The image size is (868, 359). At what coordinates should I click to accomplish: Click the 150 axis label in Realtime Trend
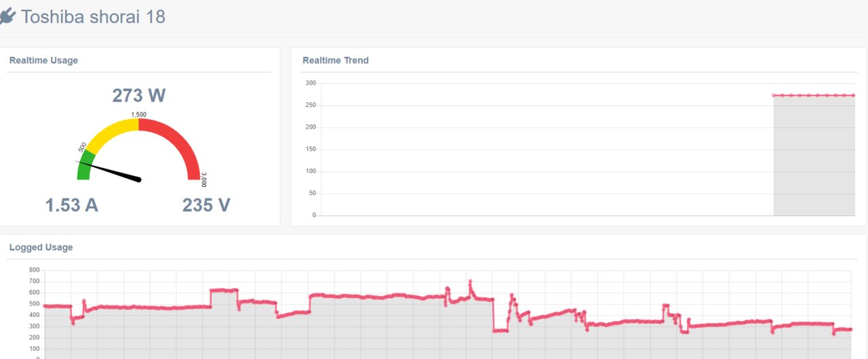tap(311, 149)
